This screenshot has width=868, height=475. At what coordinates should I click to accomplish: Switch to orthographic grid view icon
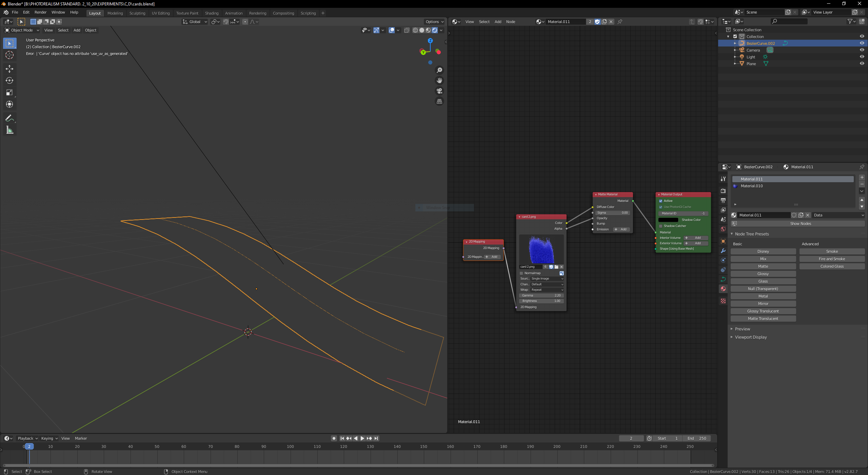[439, 101]
